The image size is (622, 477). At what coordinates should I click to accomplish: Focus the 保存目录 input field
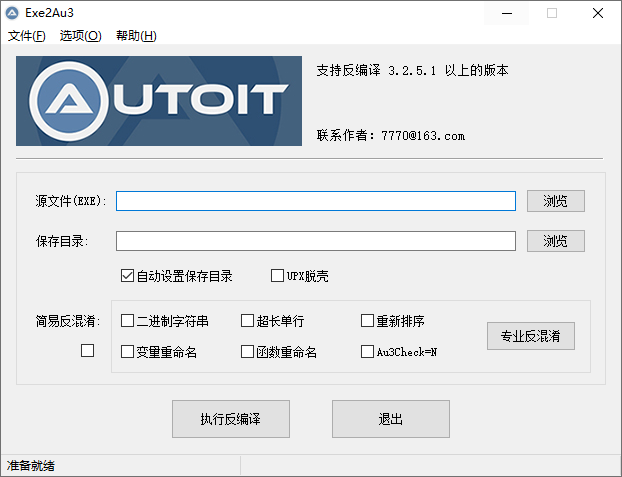[x=316, y=241]
